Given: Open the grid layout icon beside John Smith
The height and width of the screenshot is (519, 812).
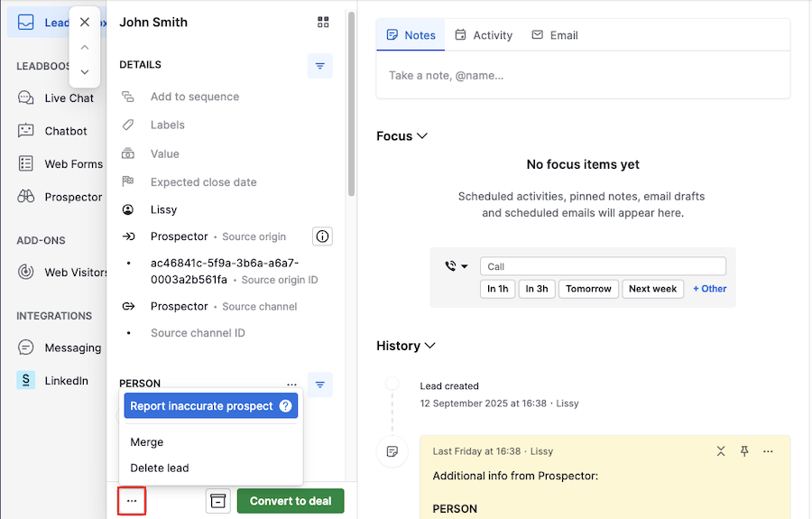Looking at the screenshot, I should (x=323, y=23).
